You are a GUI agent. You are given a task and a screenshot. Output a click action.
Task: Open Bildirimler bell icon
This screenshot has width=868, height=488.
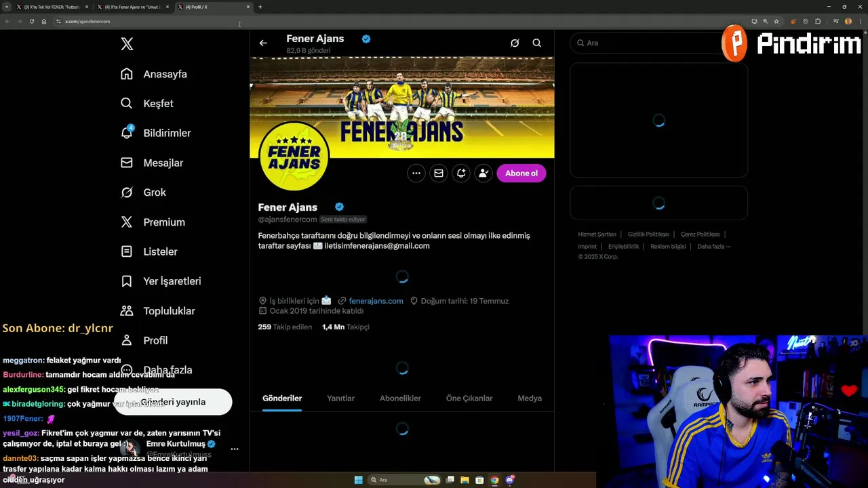(x=127, y=133)
